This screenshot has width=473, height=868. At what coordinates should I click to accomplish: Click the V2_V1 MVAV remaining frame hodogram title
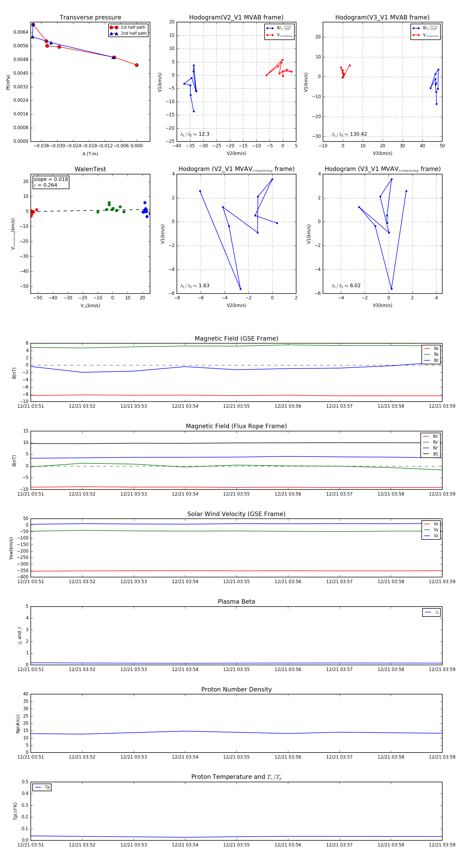point(236,169)
